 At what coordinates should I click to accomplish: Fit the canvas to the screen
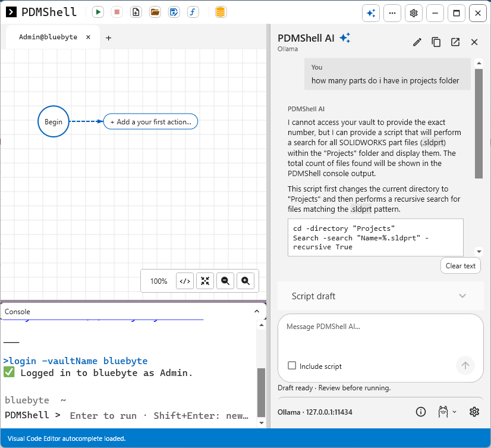click(x=205, y=281)
